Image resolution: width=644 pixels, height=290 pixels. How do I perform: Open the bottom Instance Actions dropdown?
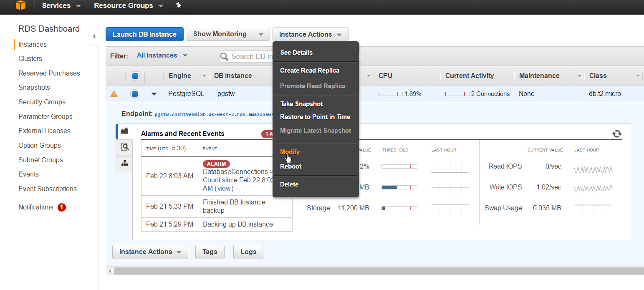pos(150,252)
